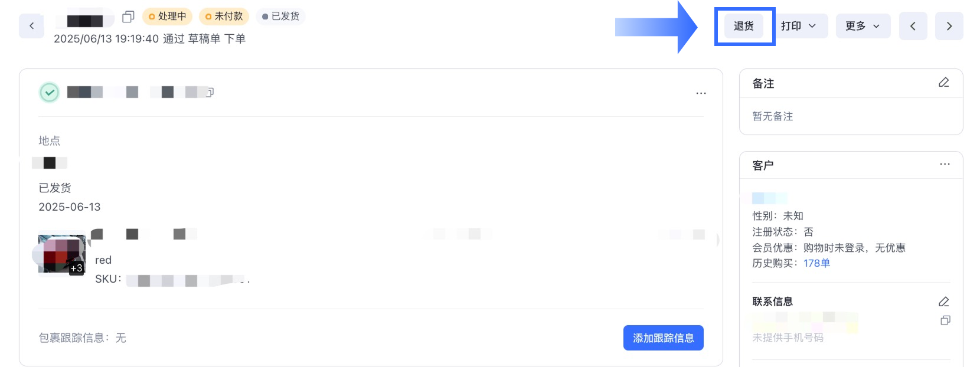Viewport: 980px width, 367px height.
Task: Click the 处理中 status tag
Action: tap(167, 17)
